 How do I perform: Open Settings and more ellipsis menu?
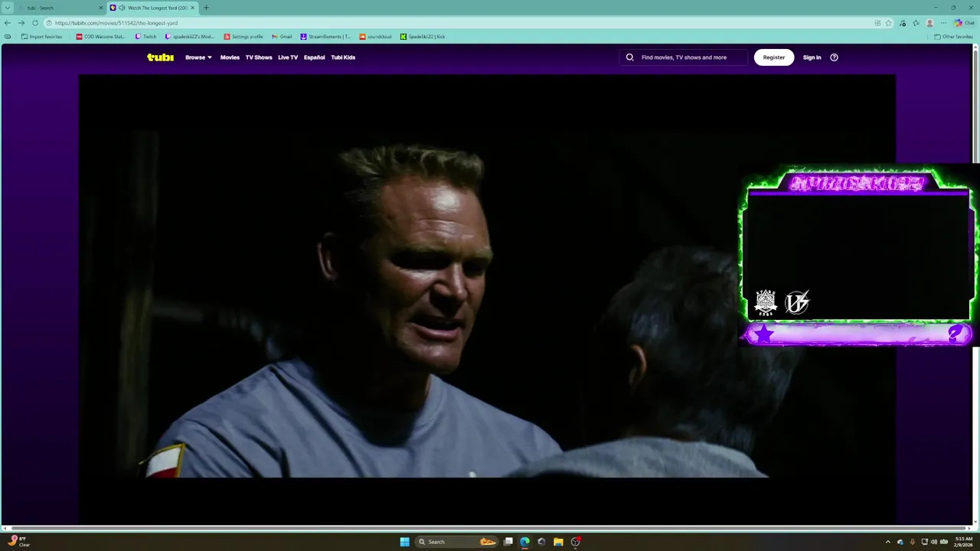943,23
